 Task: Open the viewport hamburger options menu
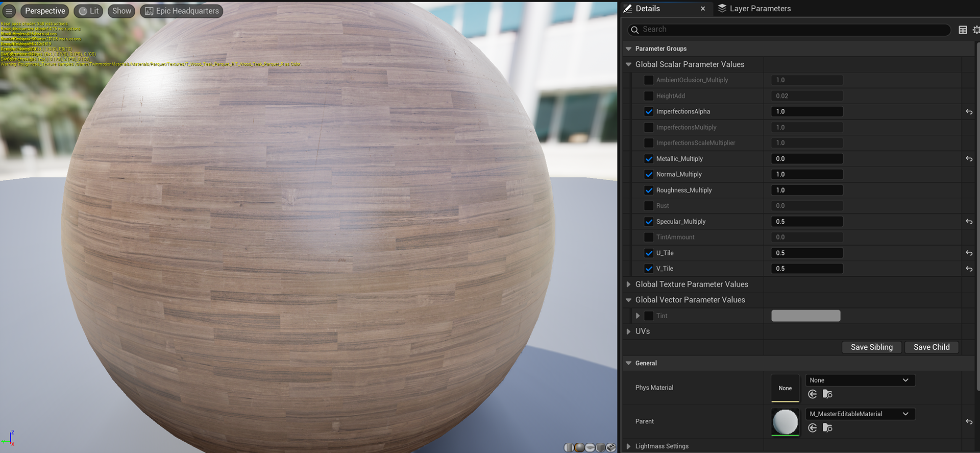tap(9, 11)
